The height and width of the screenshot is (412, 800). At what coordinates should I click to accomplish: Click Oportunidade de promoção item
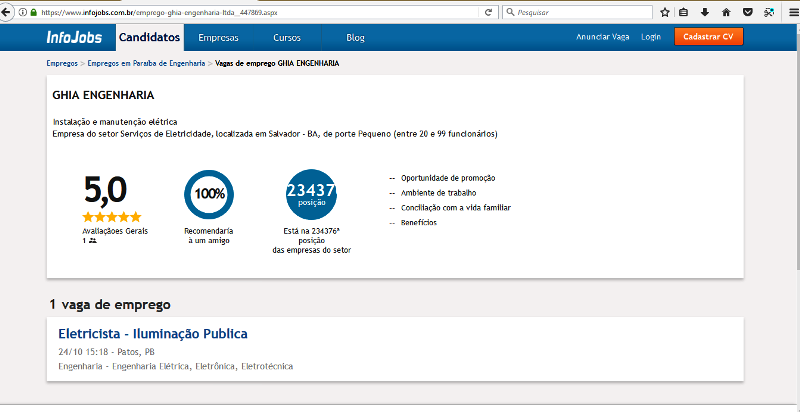[448, 178]
